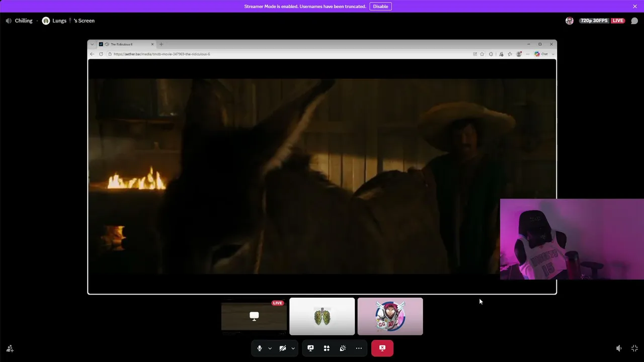Viewport: 644px width, 362px height.
Task: Select the anime avatar participant tile
Action: tap(390, 316)
